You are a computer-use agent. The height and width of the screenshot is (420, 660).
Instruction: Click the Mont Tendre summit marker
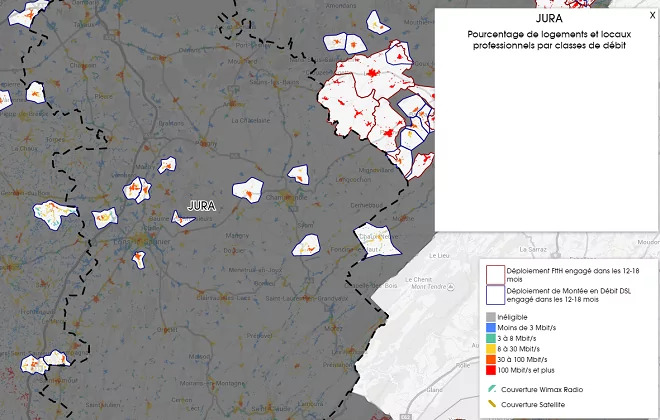(450, 287)
